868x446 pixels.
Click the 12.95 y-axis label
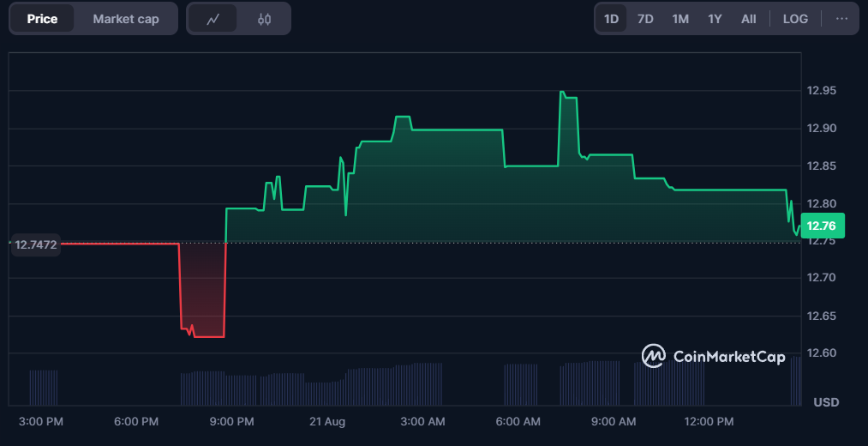(821, 90)
